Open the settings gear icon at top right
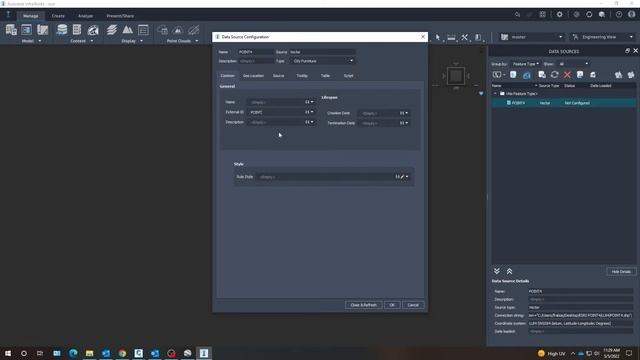 (559, 15)
